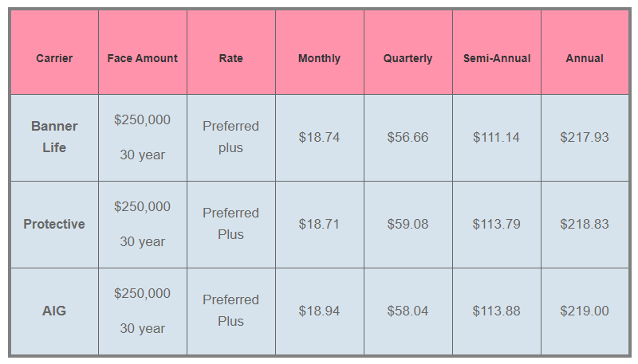Click AIG's $113.88 semi-annual price
Screen dimensions: 638x364
point(496,311)
